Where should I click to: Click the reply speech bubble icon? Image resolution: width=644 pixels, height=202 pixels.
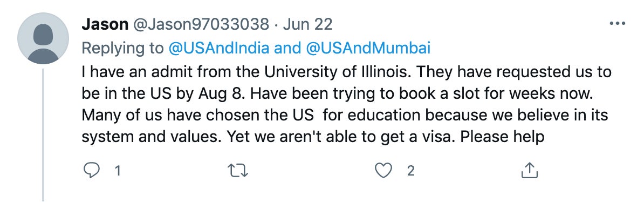tap(92, 171)
